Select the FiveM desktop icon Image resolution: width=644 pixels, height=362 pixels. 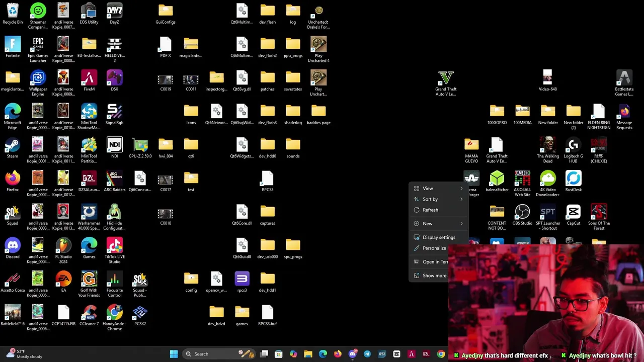tap(89, 81)
